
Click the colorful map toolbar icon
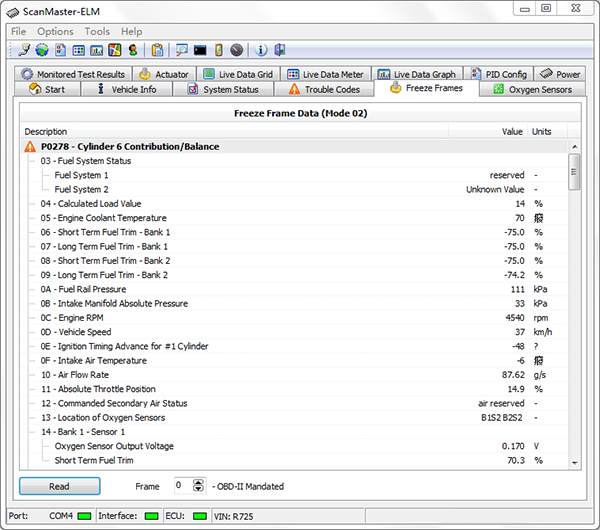[115, 50]
